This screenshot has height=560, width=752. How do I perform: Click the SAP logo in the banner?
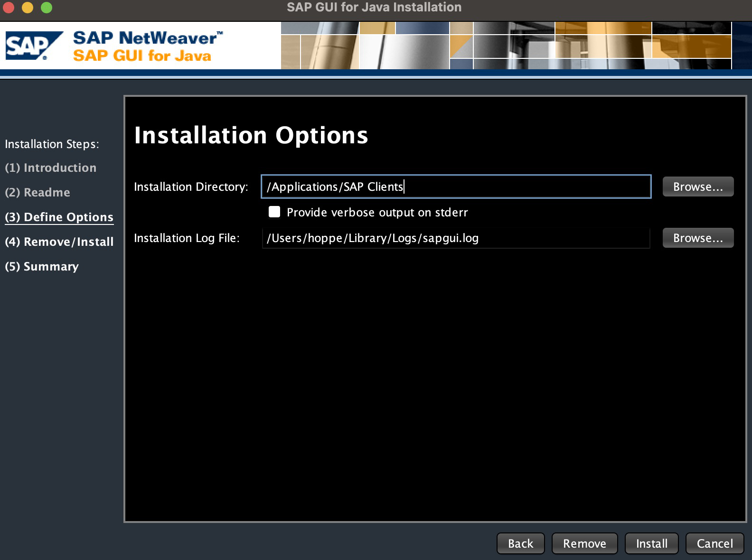coord(34,46)
